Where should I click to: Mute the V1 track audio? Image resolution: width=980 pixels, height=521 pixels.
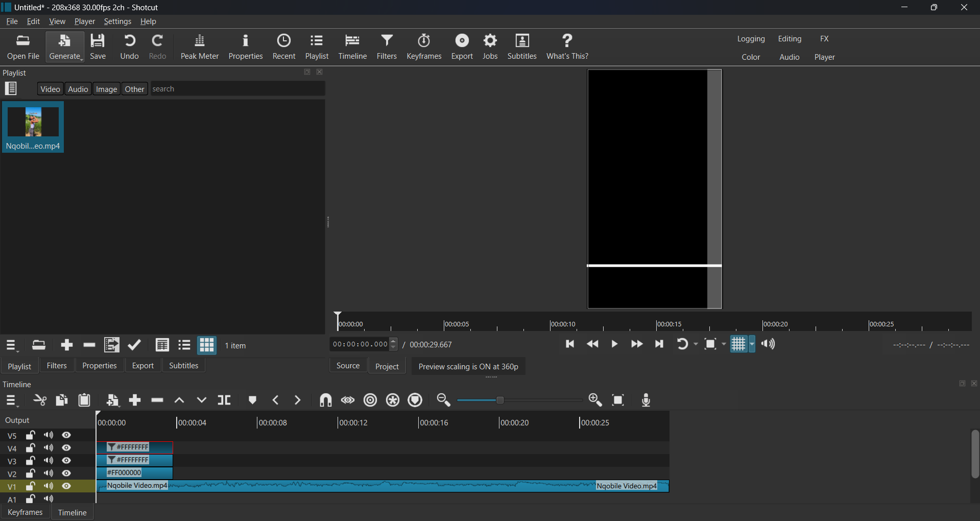click(49, 486)
